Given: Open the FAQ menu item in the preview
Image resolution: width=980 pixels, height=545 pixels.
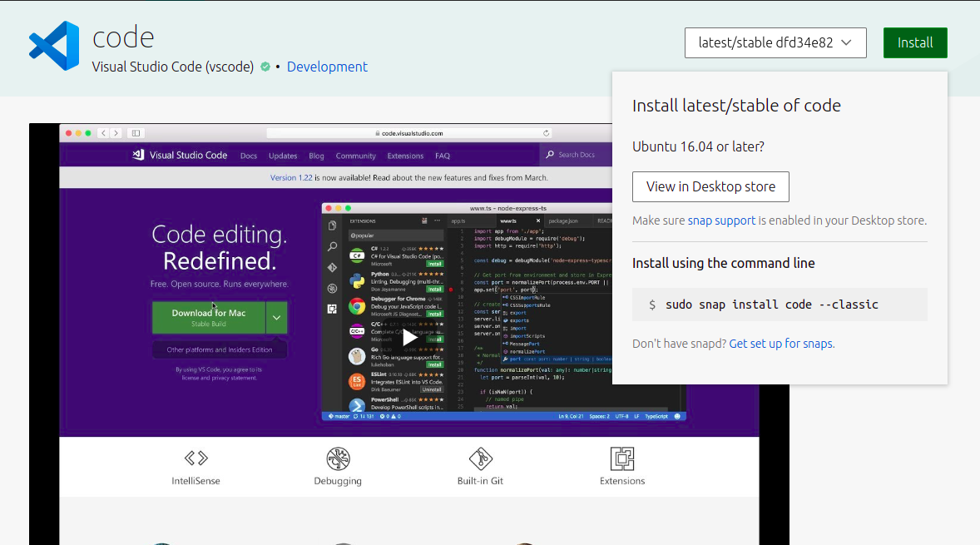Looking at the screenshot, I should click(443, 156).
